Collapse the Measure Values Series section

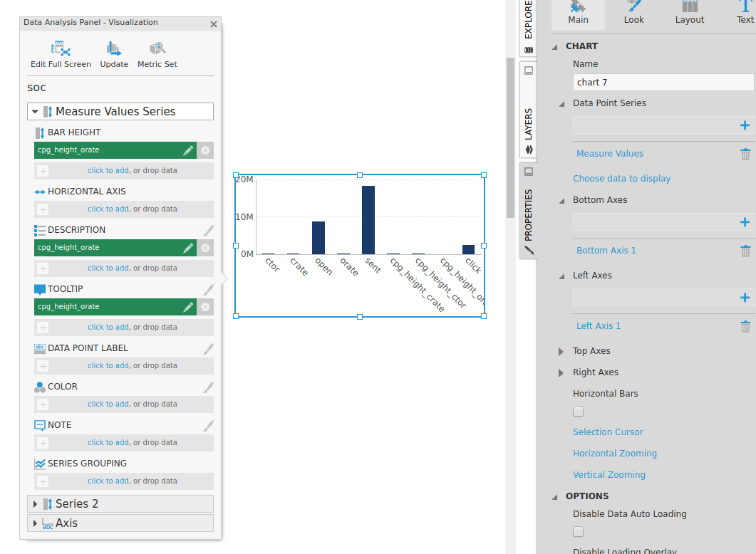35,112
